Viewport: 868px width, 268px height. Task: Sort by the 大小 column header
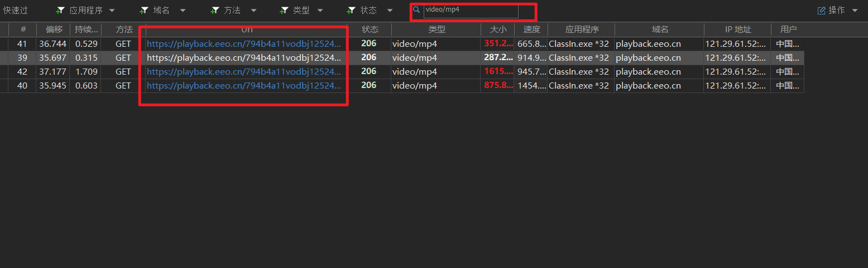(x=497, y=30)
